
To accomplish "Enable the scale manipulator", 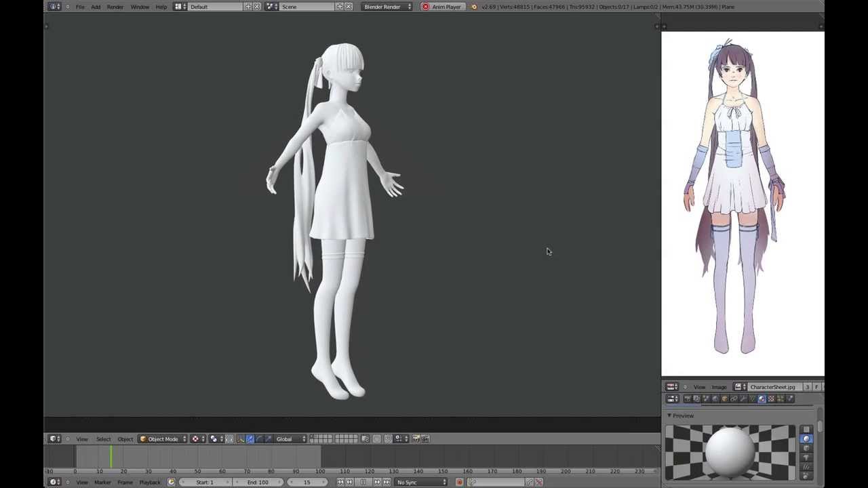I will (x=269, y=439).
